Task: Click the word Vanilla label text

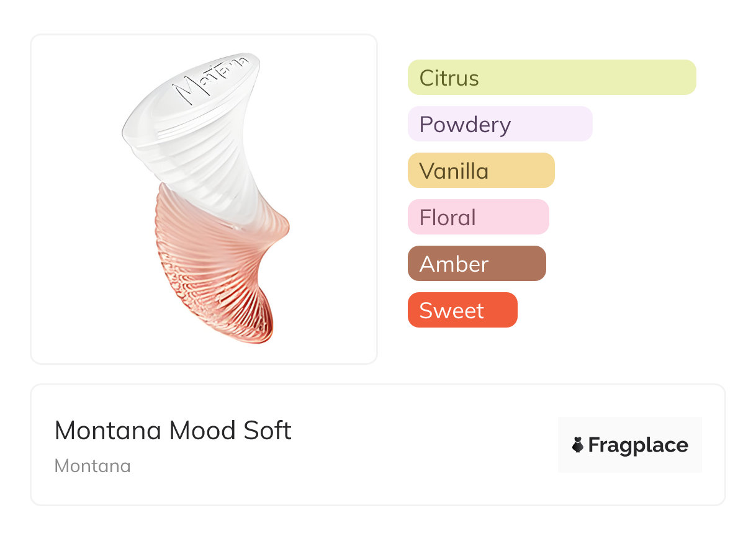Action: click(454, 171)
